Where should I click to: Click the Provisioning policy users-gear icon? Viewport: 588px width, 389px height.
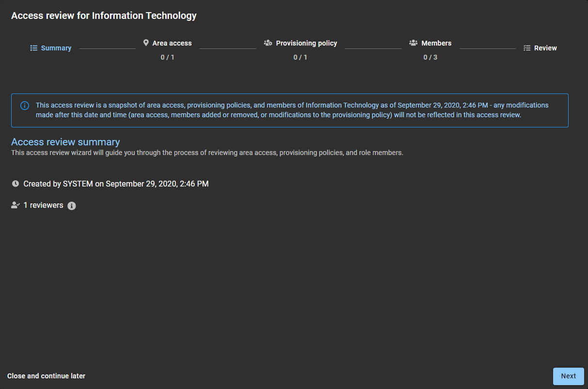click(268, 43)
